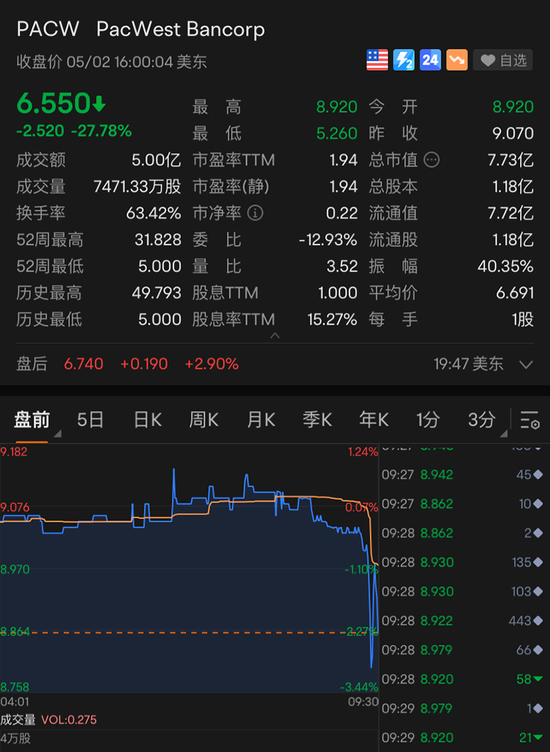Image resolution: width=550 pixels, height=752 pixels.
Task: Tap the 流通值 value 7.72亿
Action: 510,213
